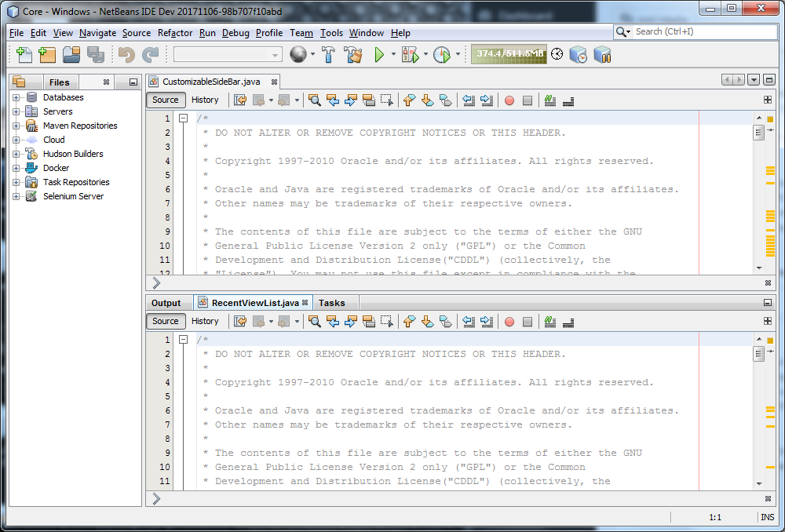The height and width of the screenshot is (532, 785).
Task: Start macro recording in upper editor toolbar
Action: (509, 100)
